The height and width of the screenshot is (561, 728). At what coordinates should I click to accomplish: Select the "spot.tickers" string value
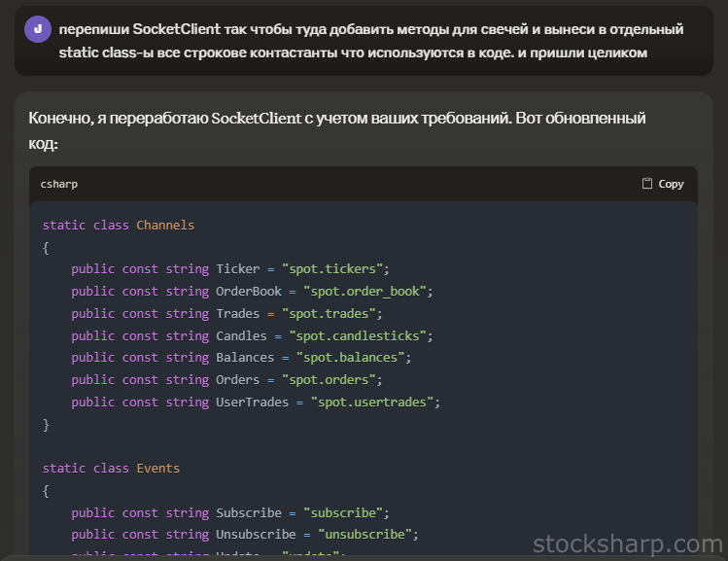(335, 268)
